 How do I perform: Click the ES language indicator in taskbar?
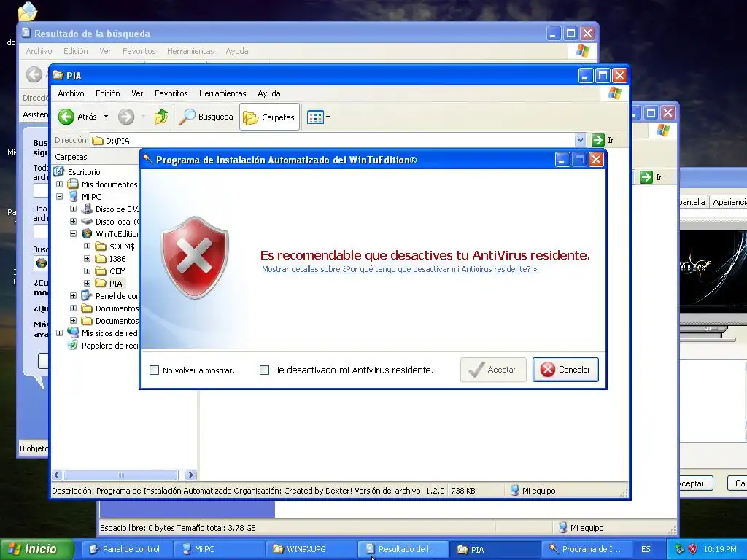coord(646,549)
